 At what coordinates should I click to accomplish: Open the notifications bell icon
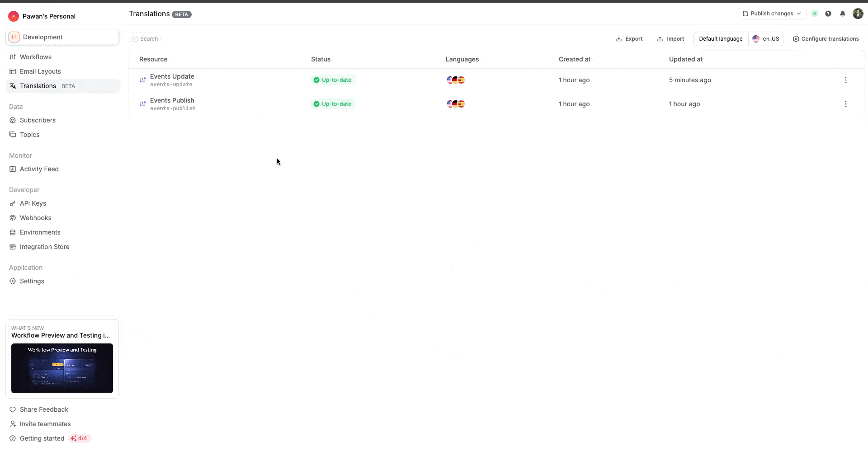[843, 14]
